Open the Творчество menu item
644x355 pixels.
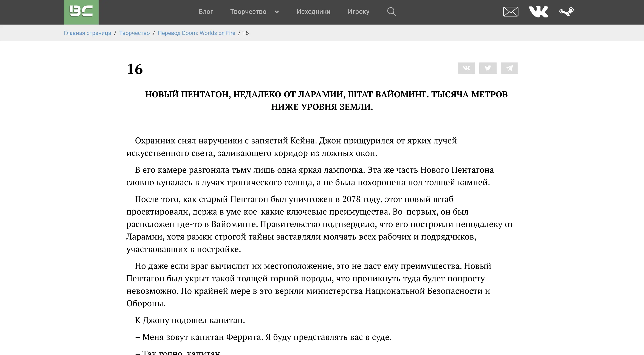click(x=248, y=12)
